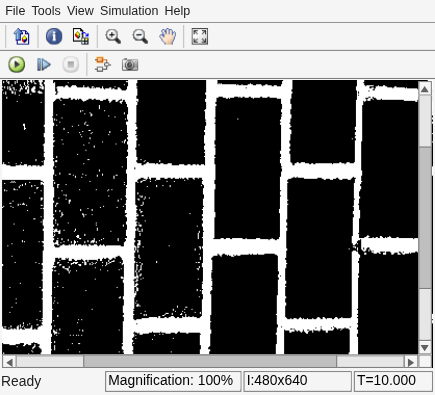Activate the Pan hand tool
Viewport: 435px width, 395px height.
167,36
